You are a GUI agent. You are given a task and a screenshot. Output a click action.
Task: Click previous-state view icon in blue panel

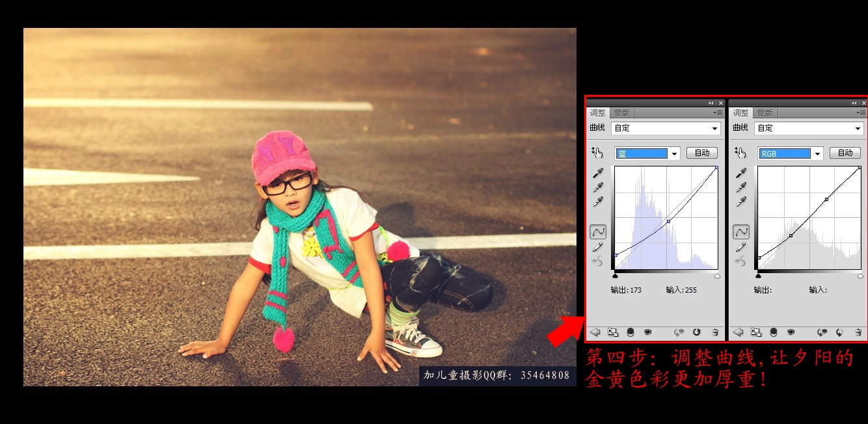[679, 332]
